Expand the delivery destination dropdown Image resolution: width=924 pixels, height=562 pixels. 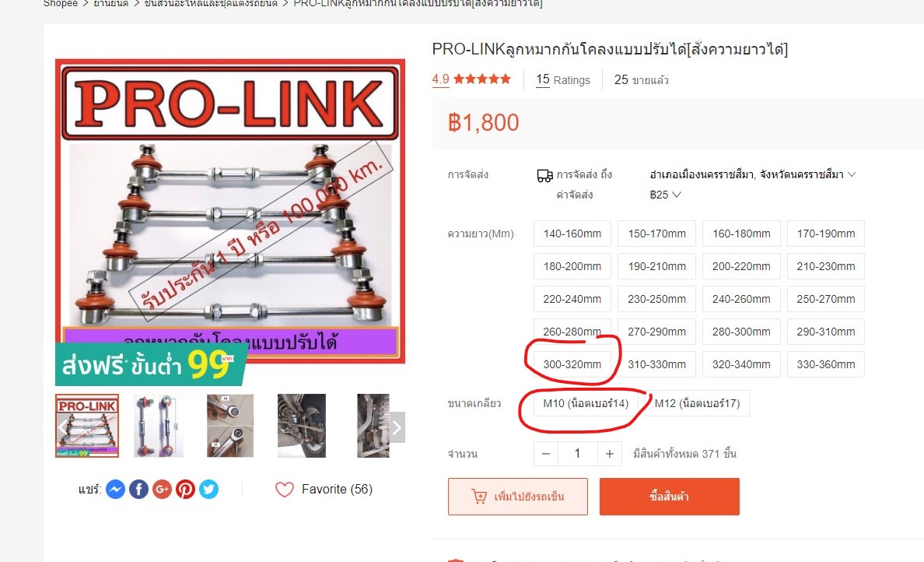click(x=753, y=174)
